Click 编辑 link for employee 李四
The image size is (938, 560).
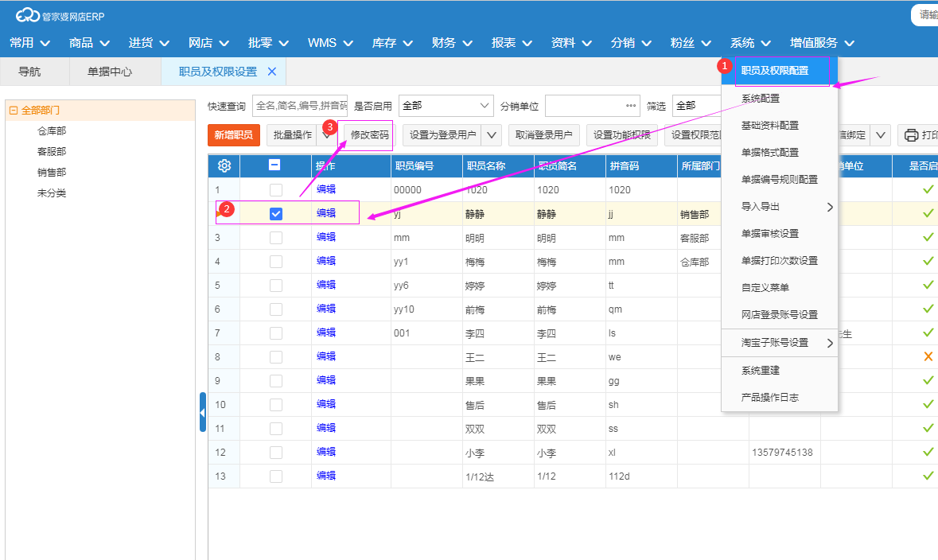point(326,332)
